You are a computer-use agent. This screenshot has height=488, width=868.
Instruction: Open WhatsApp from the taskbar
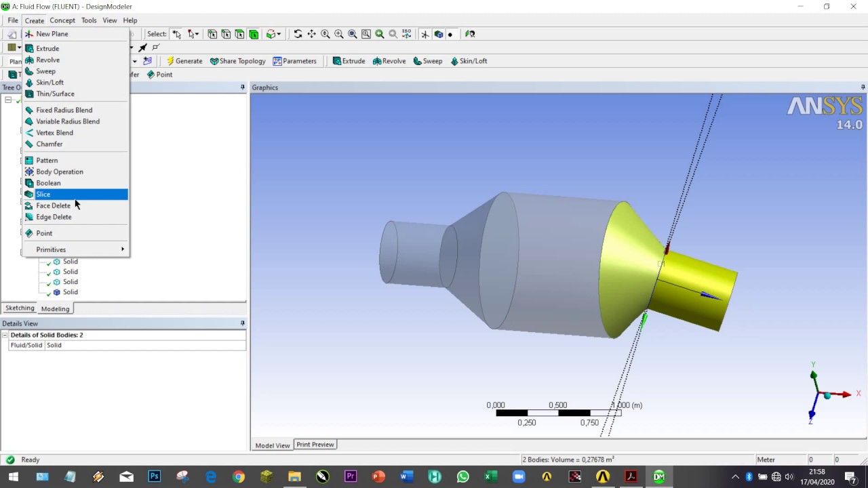462,476
